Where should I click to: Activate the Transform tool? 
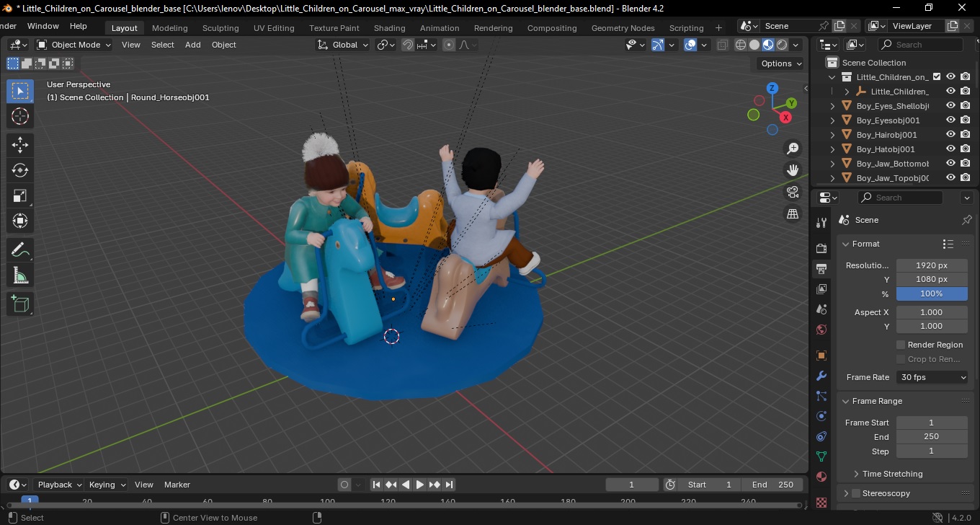click(20, 221)
